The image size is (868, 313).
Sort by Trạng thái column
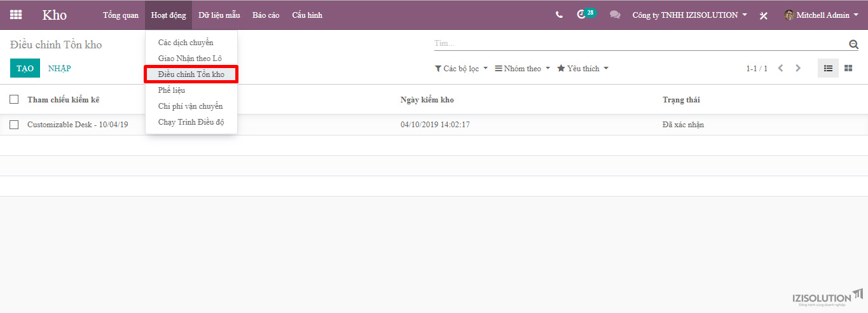tap(681, 100)
